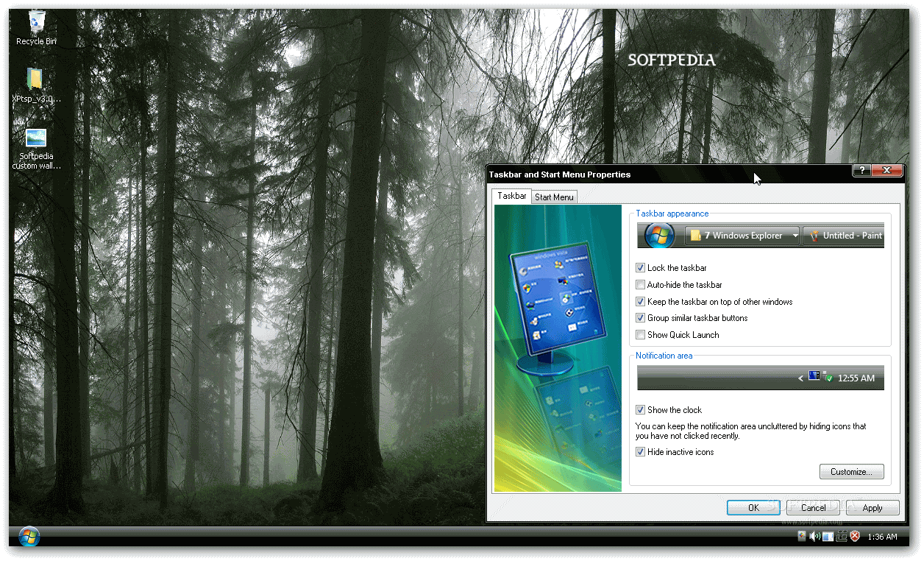Viewport: 924px width, 561px height.
Task: Click the "Notification area" group label
Action: pos(664,356)
